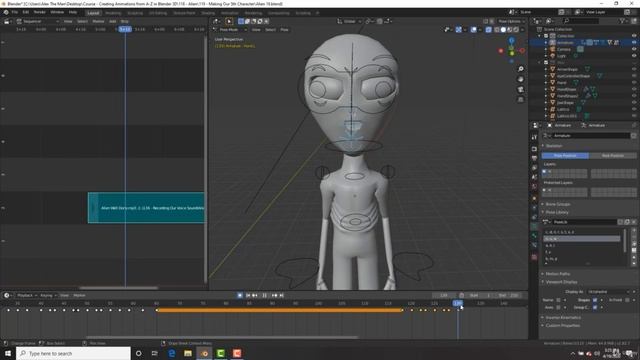The width and height of the screenshot is (640, 360).
Task: Open the Render properties tab
Action: click(534, 149)
